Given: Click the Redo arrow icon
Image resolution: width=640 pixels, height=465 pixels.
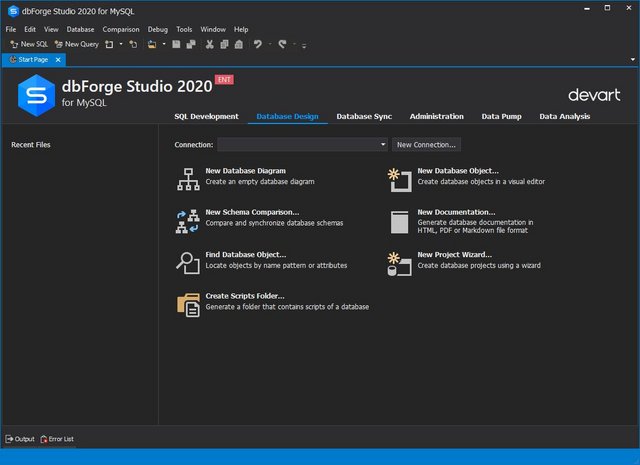Looking at the screenshot, I should pyautogui.click(x=282, y=44).
